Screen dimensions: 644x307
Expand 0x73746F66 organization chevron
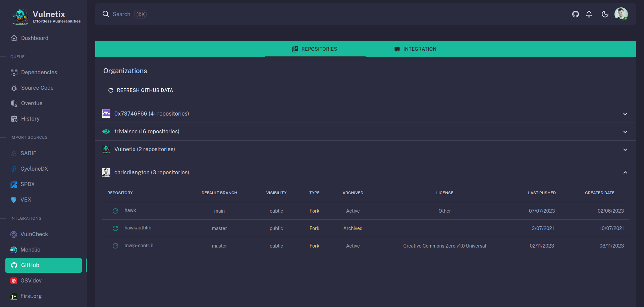(x=625, y=114)
